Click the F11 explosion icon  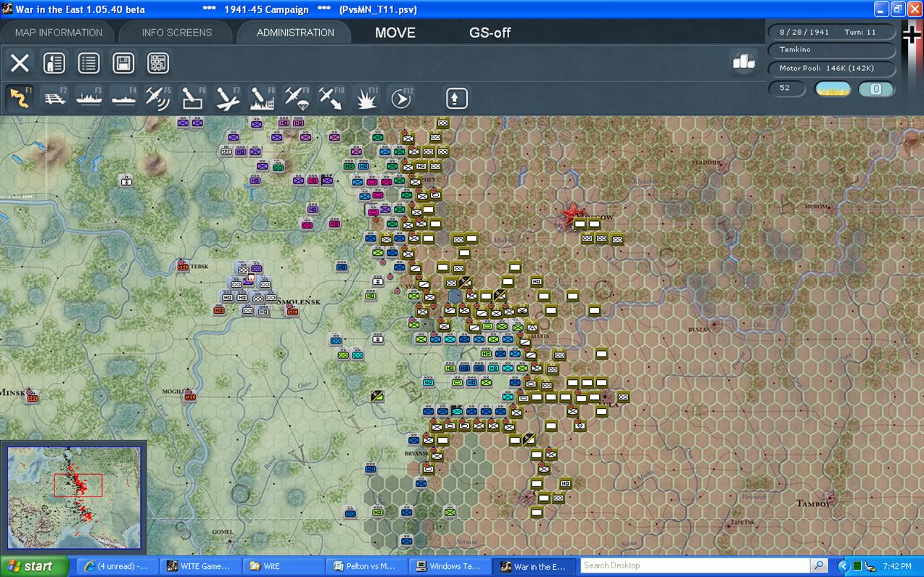[366, 99]
